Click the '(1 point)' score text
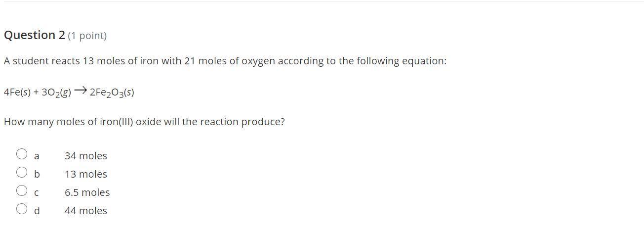 [87, 36]
